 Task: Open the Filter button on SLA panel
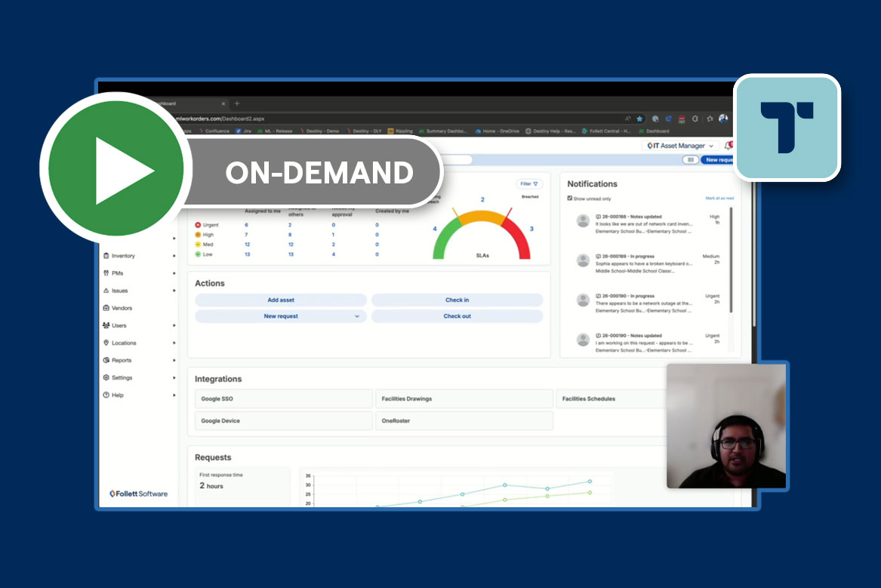click(x=529, y=183)
